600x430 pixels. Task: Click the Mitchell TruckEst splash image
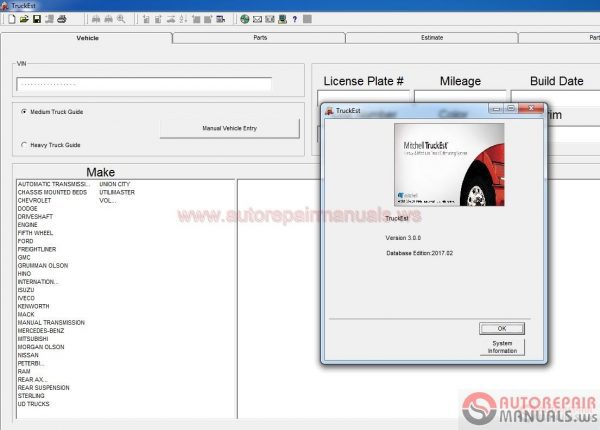[x=449, y=165]
